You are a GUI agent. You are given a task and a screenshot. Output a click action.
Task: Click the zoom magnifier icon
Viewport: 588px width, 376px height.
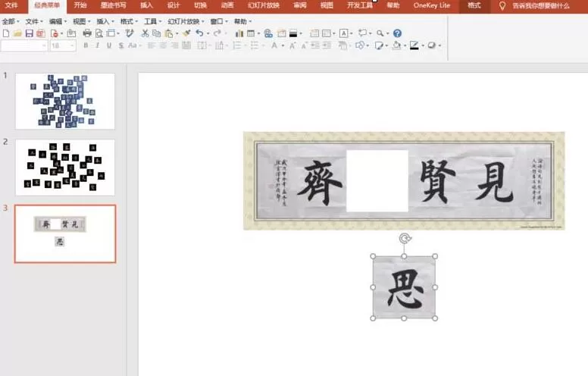(x=380, y=33)
